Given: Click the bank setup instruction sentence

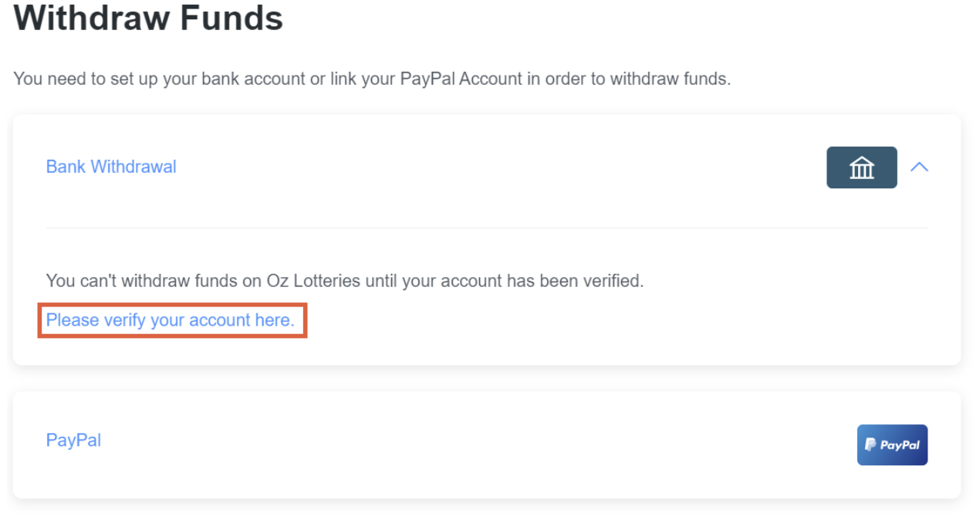Looking at the screenshot, I should [x=372, y=79].
